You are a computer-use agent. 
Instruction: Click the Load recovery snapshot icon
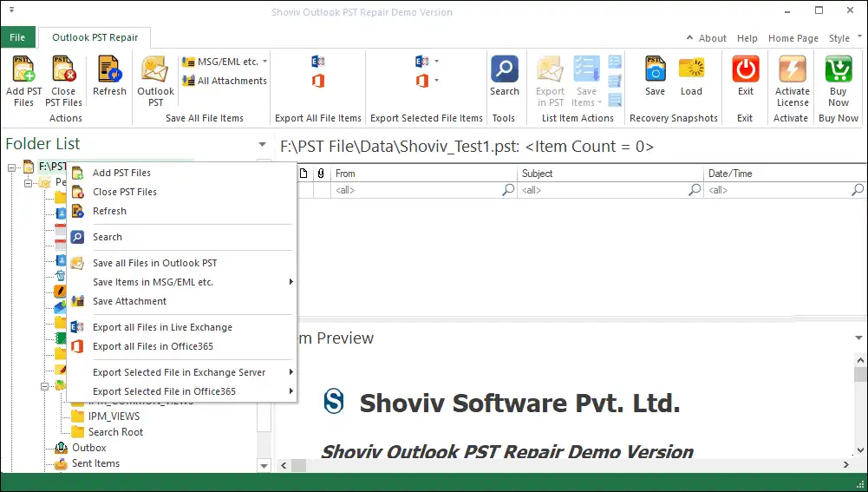click(x=691, y=69)
